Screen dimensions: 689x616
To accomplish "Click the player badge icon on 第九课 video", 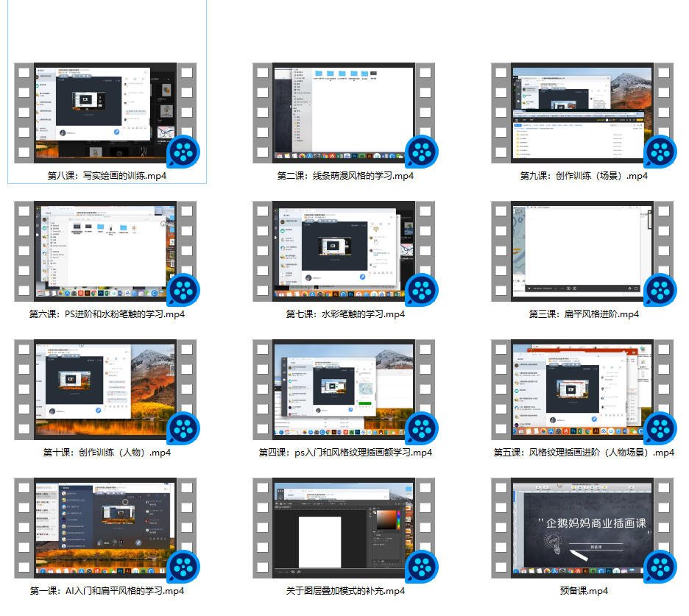I will (x=660, y=152).
